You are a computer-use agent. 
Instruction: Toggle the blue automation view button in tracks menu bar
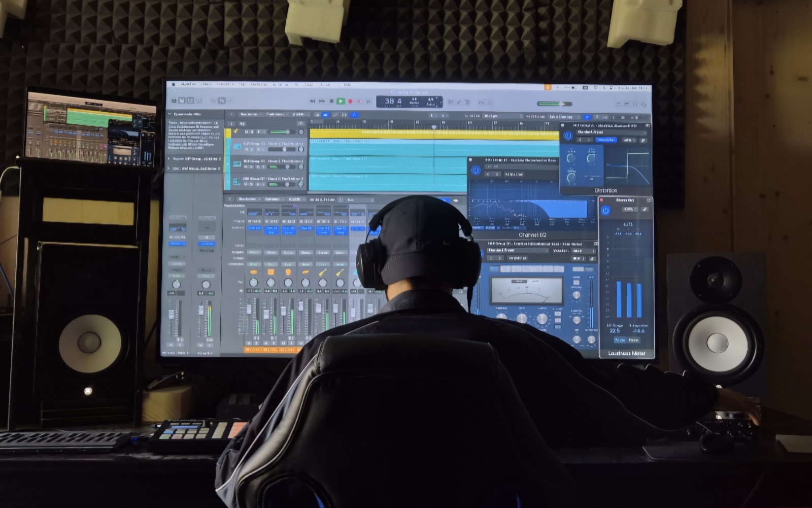[x=325, y=115]
